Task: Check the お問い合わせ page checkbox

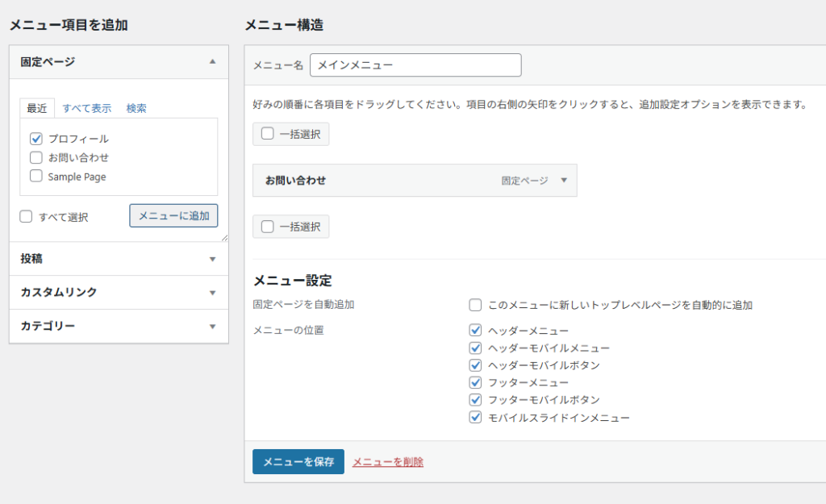Action: tap(36, 157)
